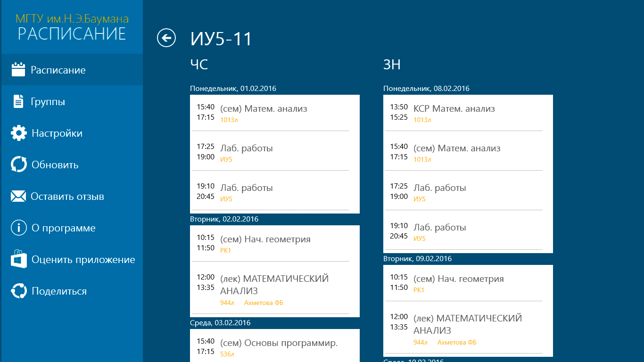Click the ЗН week column header
This screenshot has height=362, width=644.
[x=392, y=65]
